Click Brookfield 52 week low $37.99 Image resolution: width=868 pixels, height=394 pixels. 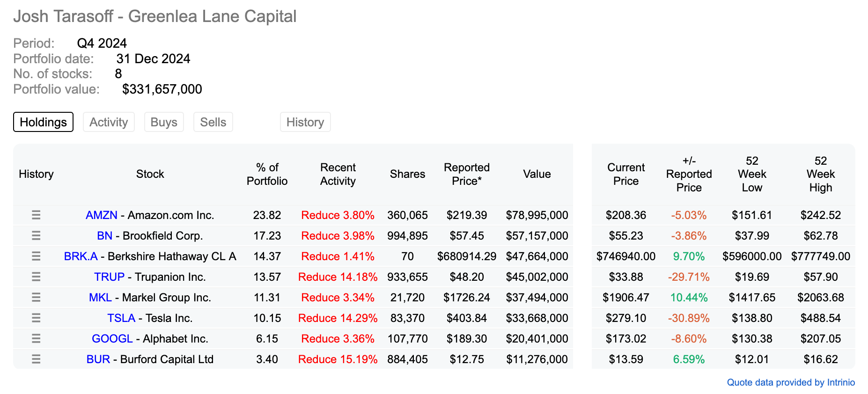(x=752, y=236)
